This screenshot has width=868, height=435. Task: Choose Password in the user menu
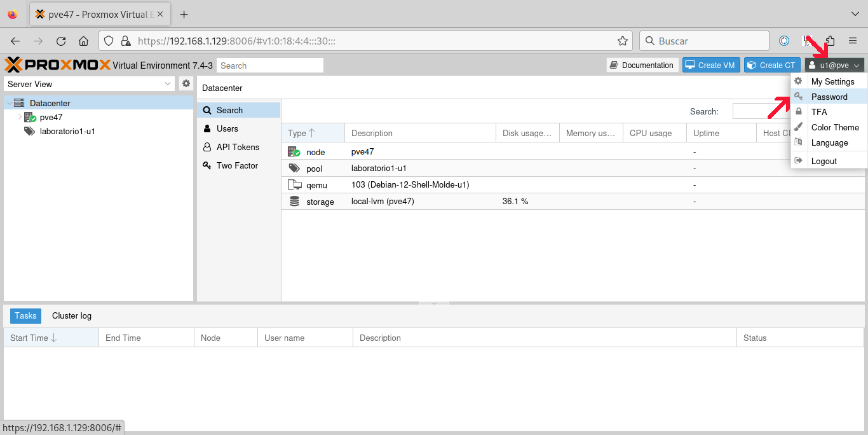click(x=829, y=97)
